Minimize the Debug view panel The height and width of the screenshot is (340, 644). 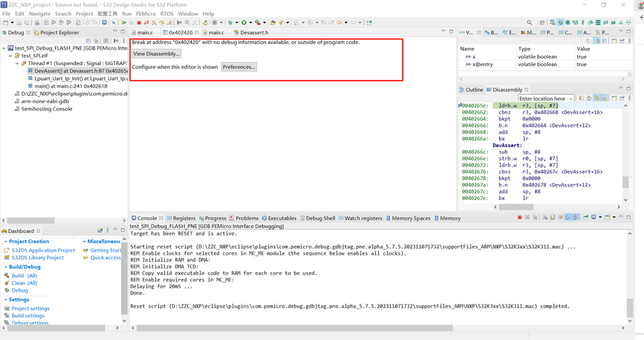point(115,31)
